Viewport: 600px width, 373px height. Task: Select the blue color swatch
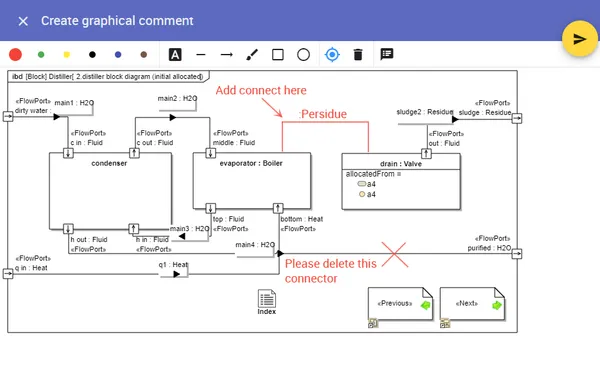click(x=118, y=55)
